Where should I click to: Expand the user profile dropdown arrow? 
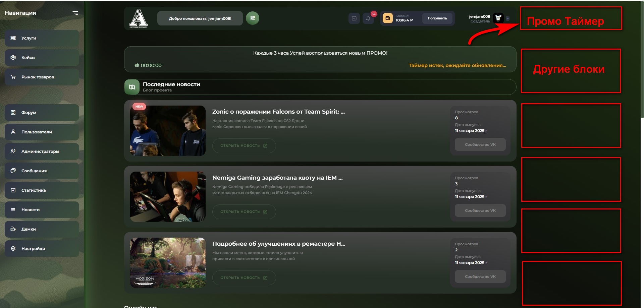click(x=507, y=19)
